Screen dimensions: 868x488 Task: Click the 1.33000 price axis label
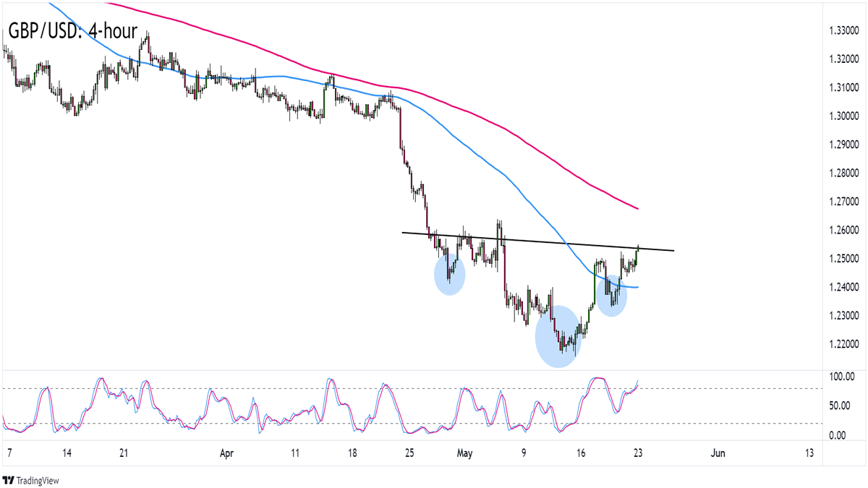click(845, 31)
